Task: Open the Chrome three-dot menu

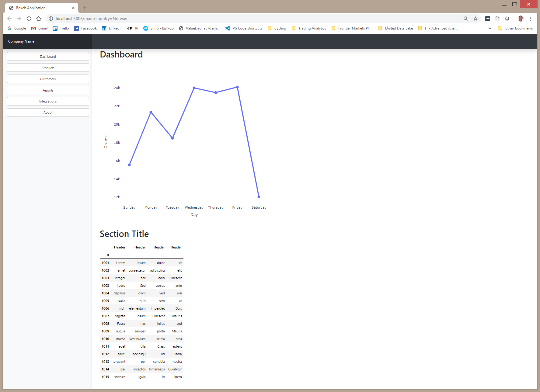Action: (x=531, y=19)
